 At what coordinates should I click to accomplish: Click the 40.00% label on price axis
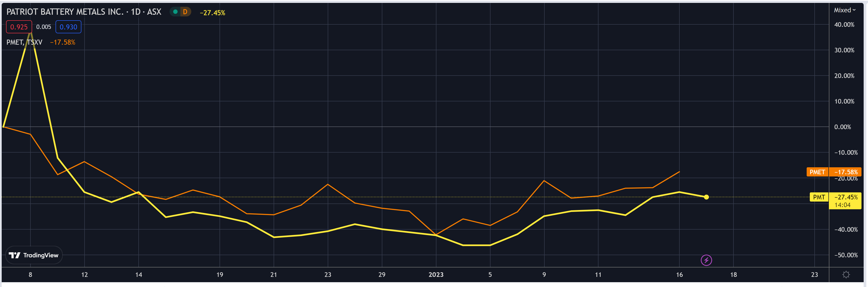click(x=844, y=25)
